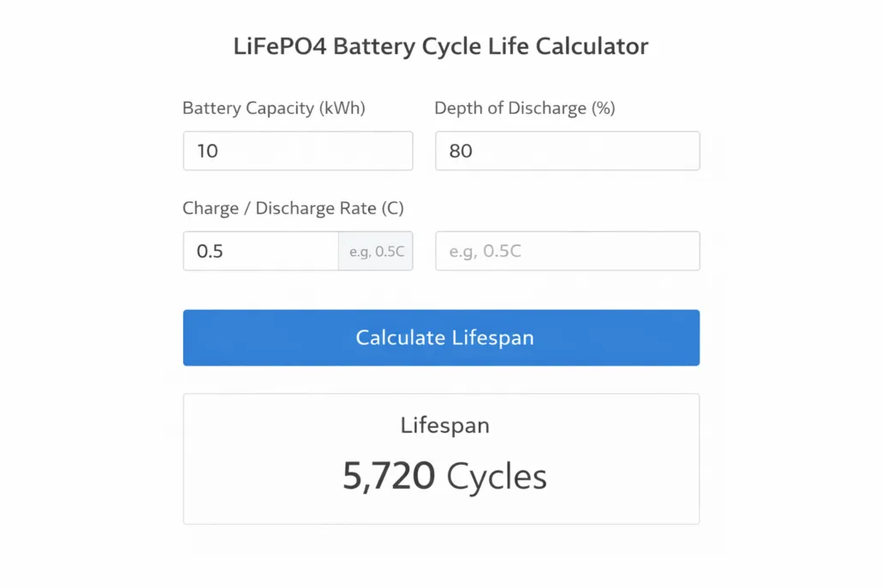Click the Lifespan result panel
This screenshot has width=882, height=588.
pyautogui.click(x=441, y=458)
